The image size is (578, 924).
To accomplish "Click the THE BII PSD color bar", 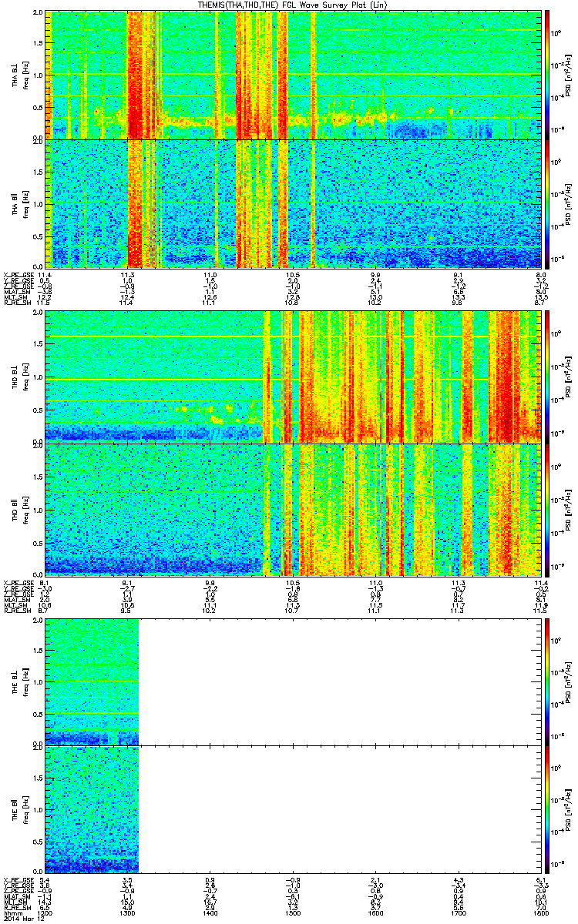I will point(547,809).
